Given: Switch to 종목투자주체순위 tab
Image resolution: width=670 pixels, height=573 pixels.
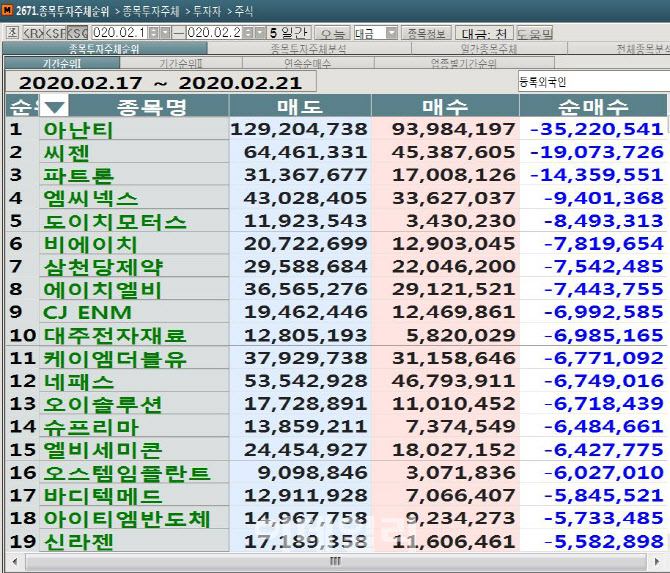Looking at the screenshot, I should coord(105,48).
